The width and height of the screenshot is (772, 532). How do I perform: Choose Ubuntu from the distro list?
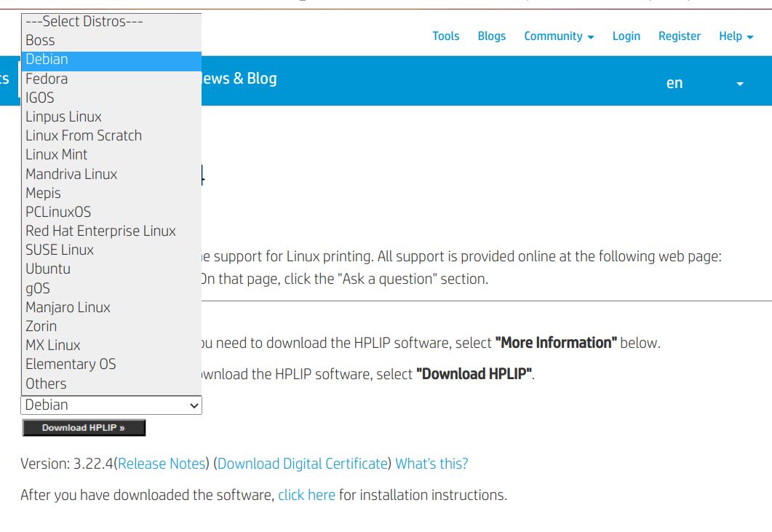111,269
